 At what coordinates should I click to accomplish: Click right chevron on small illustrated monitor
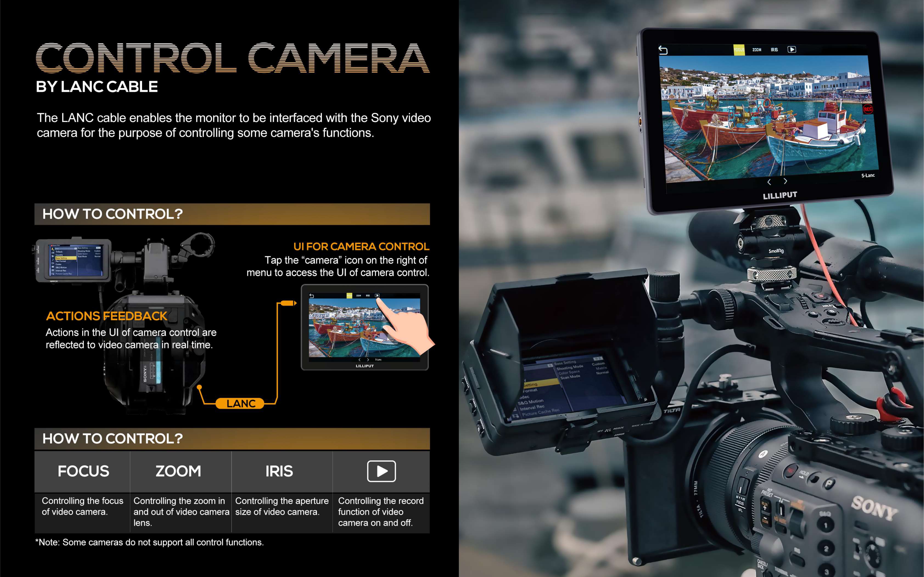coord(368,360)
